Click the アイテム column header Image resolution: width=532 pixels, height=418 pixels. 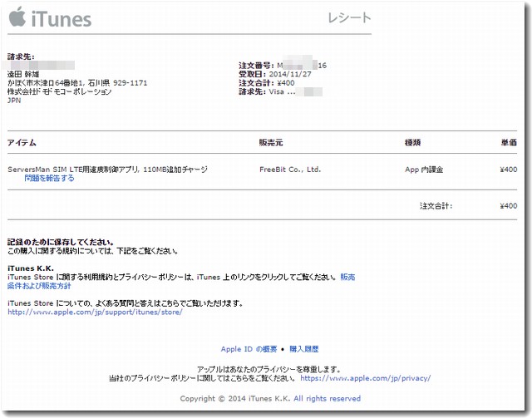tap(22, 142)
